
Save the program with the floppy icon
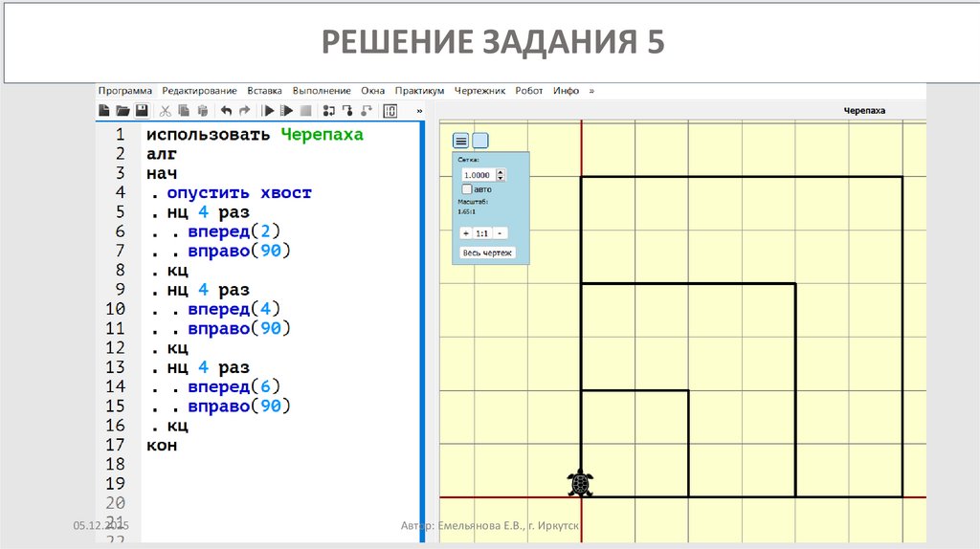pyautogui.click(x=142, y=111)
